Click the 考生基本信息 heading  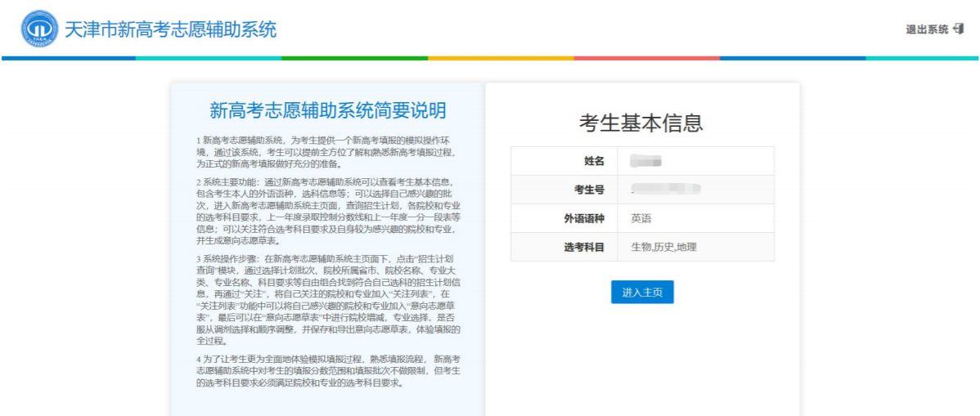coord(641,123)
